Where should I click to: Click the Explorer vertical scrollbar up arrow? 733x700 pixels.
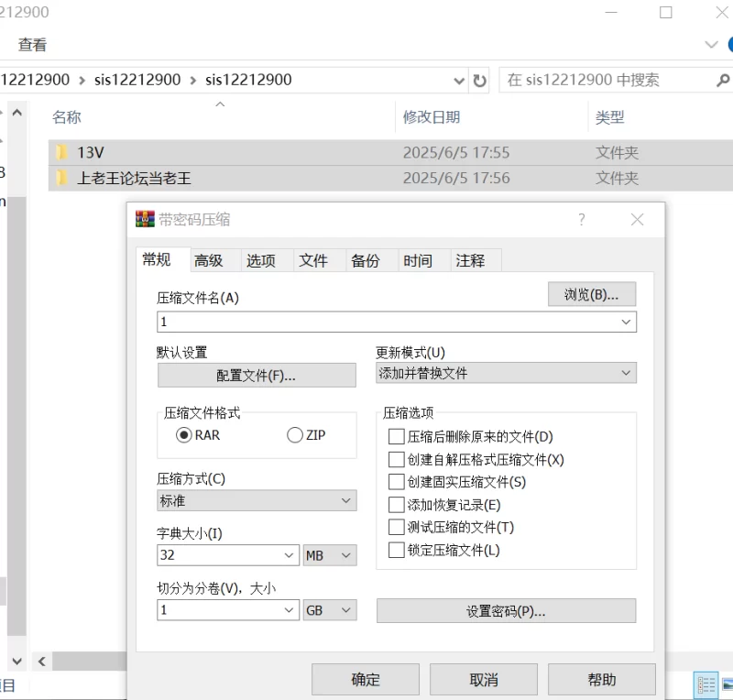pyautogui.click(x=17, y=113)
